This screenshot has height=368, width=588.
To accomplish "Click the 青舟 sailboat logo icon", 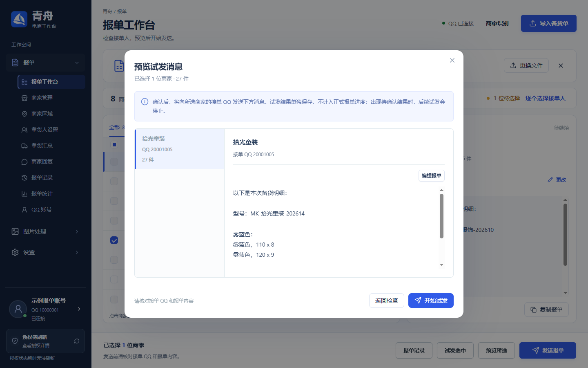I will coord(19,19).
